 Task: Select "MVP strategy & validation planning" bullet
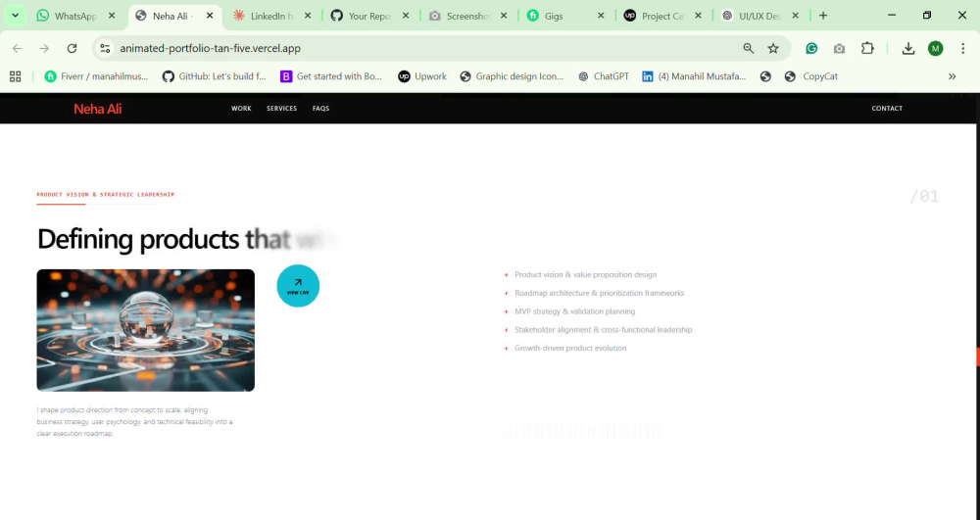pos(575,311)
